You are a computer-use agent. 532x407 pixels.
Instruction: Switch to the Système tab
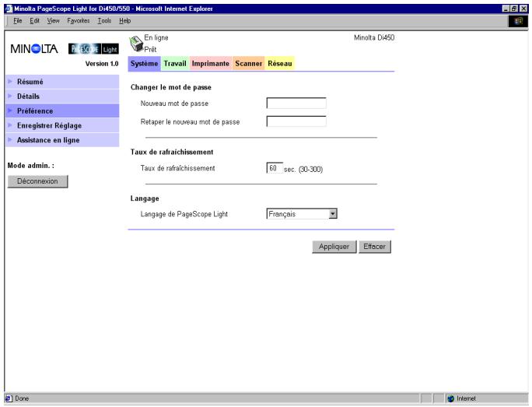point(144,64)
